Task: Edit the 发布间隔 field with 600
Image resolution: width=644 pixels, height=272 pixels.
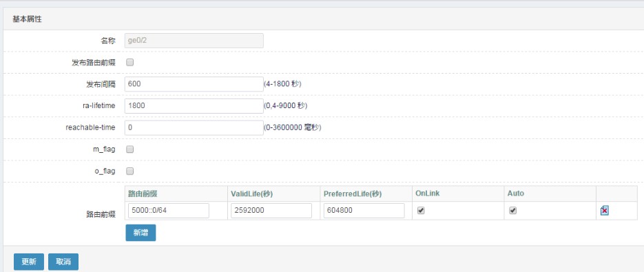Action: click(194, 84)
